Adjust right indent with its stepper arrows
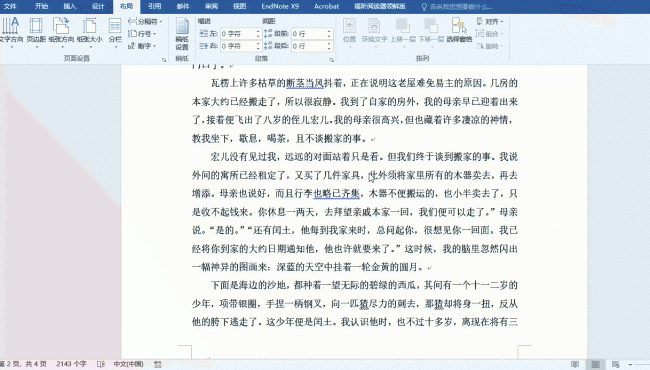This screenshot has height=370, width=650. (258, 46)
